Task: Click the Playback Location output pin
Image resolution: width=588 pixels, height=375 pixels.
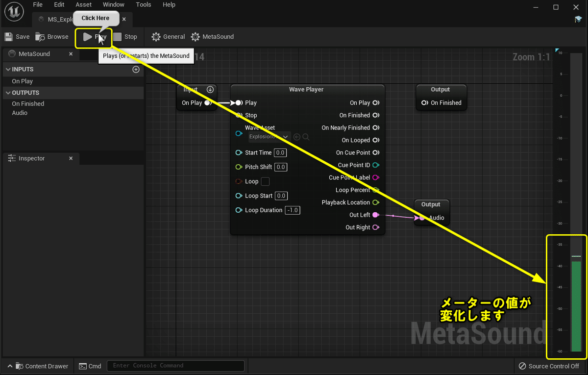Action: tap(376, 202)
